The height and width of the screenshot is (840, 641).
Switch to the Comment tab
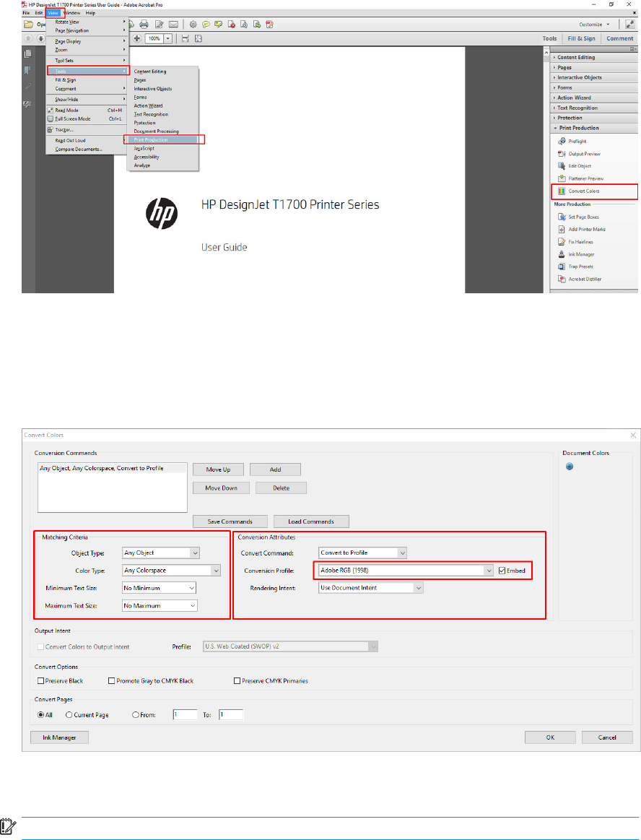tap(619, 38)
